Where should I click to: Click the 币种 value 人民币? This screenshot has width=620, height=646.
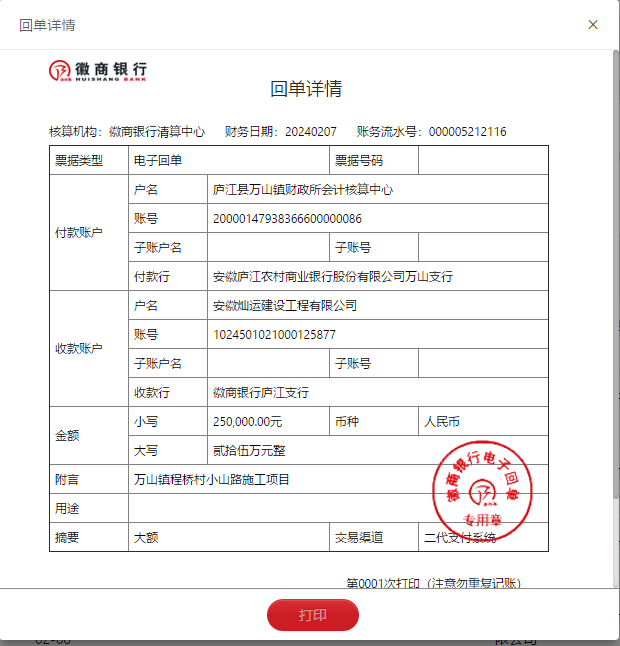(442, 422)
